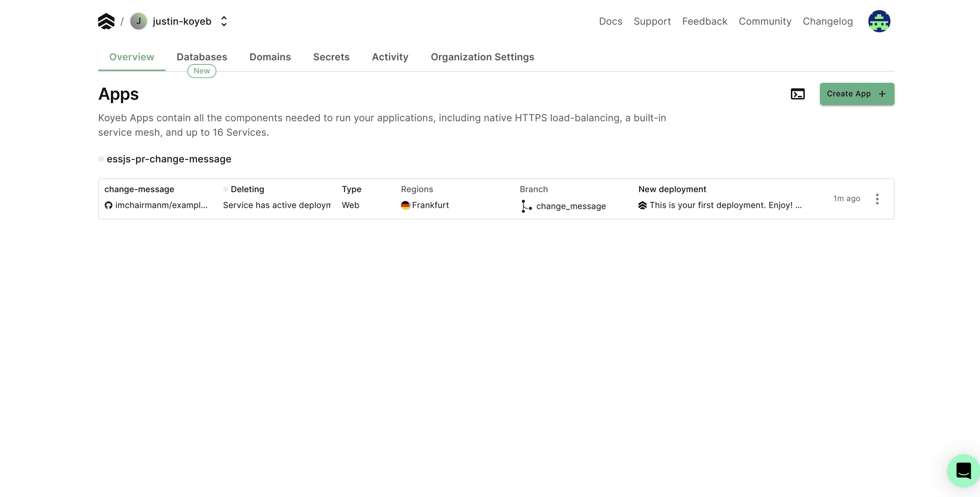Open the essjs-pr-change-message app
The width and height of the screenshot is (980, 497).
click(168, 159)
